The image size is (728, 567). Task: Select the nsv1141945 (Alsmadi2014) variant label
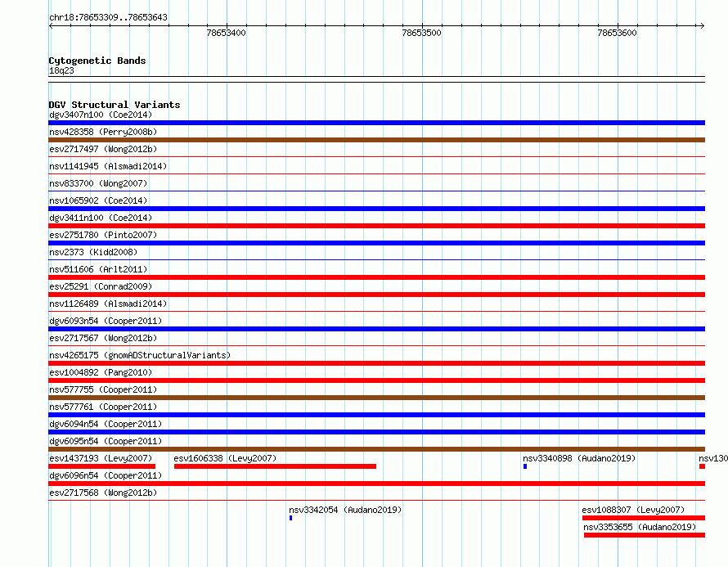108,166
